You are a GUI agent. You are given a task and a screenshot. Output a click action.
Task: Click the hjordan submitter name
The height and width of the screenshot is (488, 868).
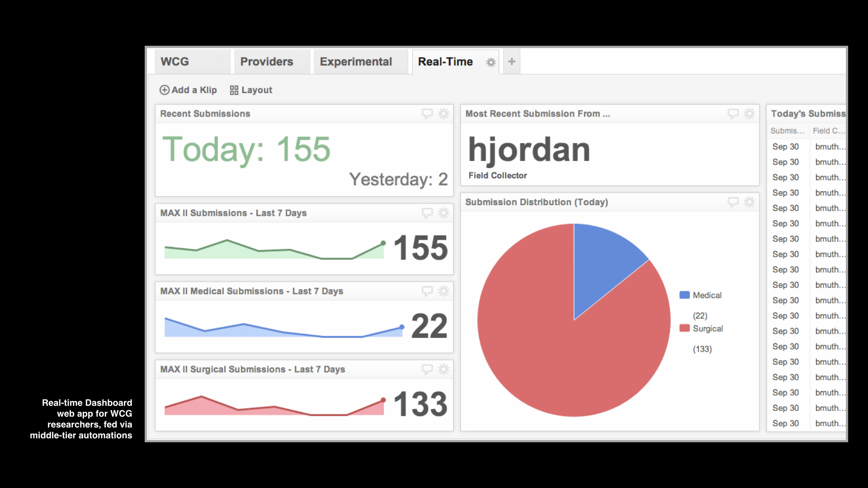point(529,150)
